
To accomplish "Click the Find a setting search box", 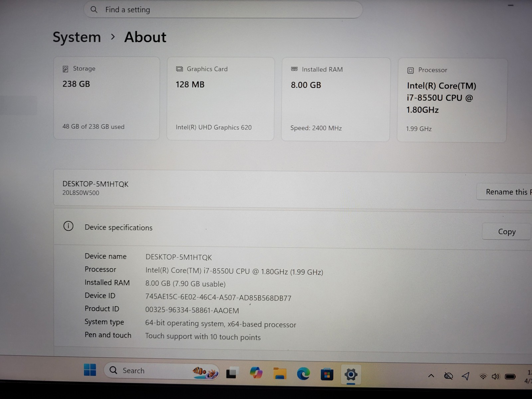I will click(x=223, y=10).
